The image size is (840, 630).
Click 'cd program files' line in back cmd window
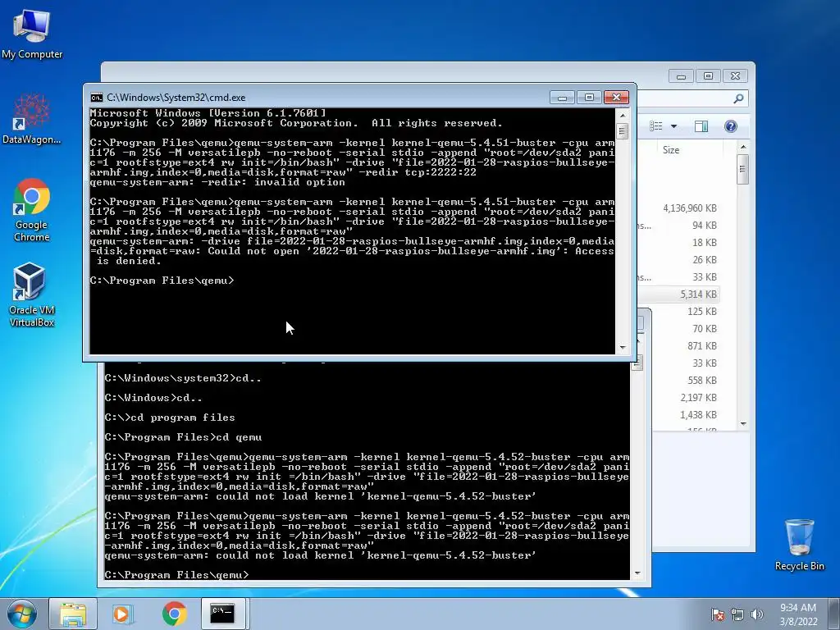point(170,418)
